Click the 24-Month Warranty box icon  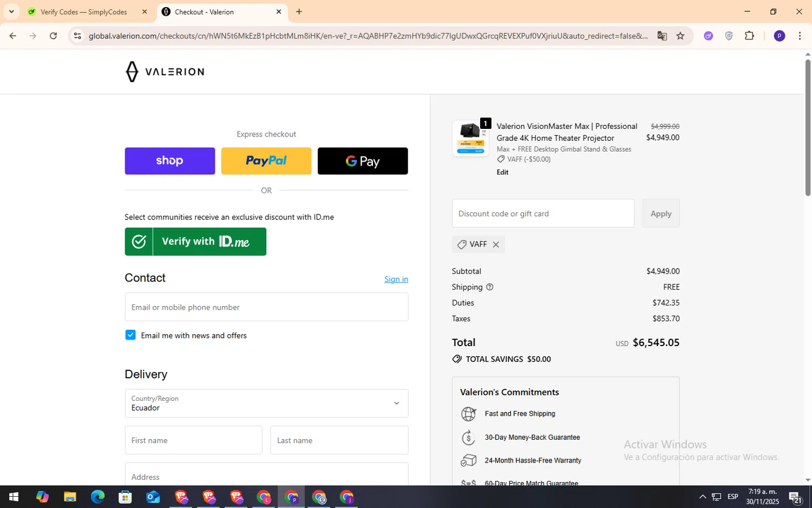tap(468, 460)
